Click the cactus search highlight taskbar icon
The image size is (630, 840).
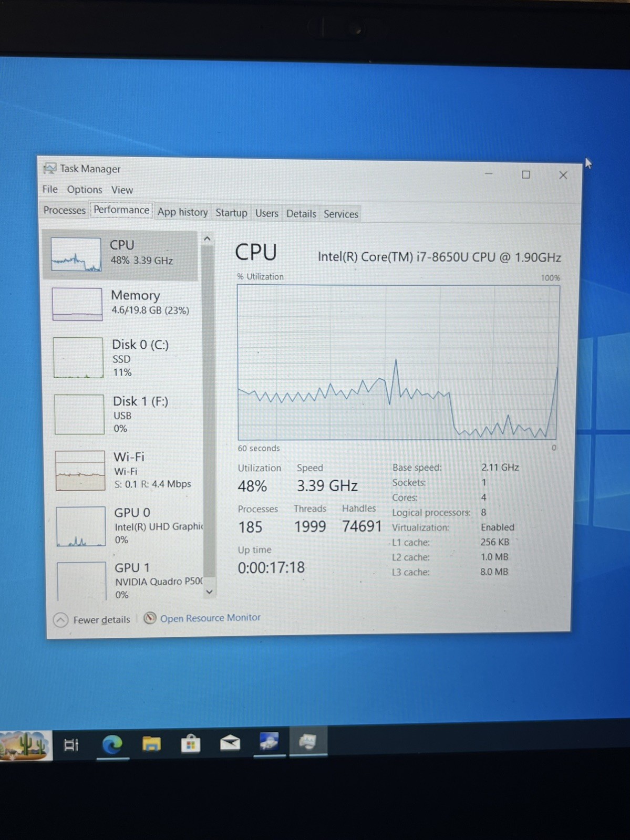click(x=25, y=745)
